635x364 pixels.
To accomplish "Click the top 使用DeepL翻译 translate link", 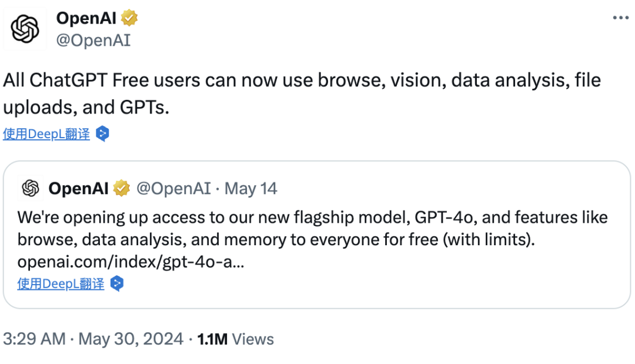I will tap(46, 133).
